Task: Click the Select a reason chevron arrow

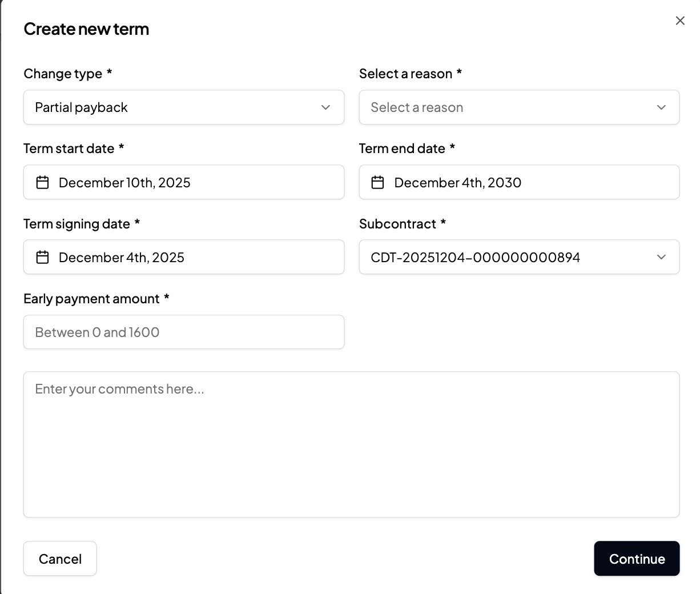Action: [661, 107]
